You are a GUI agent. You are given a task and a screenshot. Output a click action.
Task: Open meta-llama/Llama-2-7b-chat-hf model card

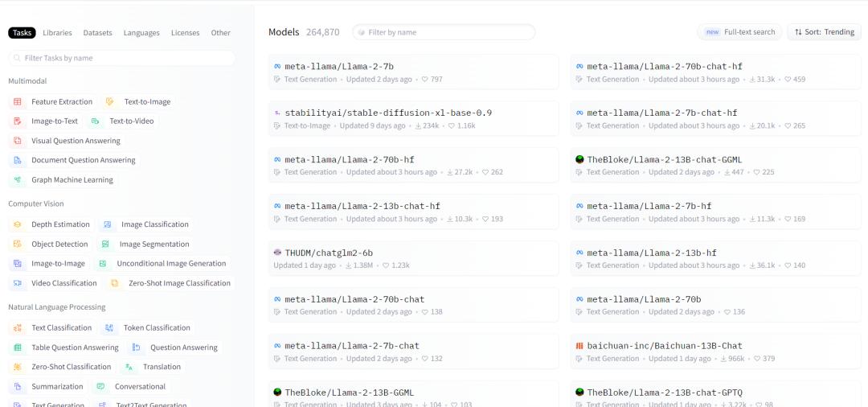coord(716,118)
